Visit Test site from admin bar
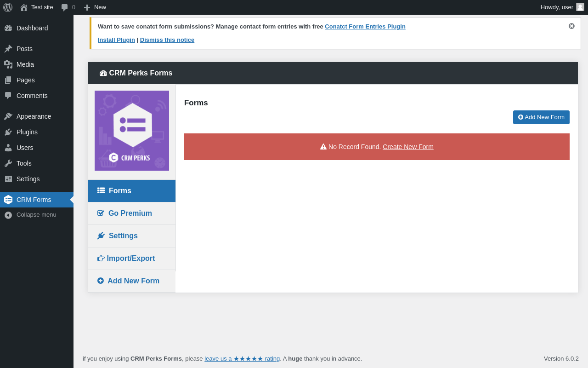Image resolution: width=588 pixels, height=368 pixels. point(37,7)
